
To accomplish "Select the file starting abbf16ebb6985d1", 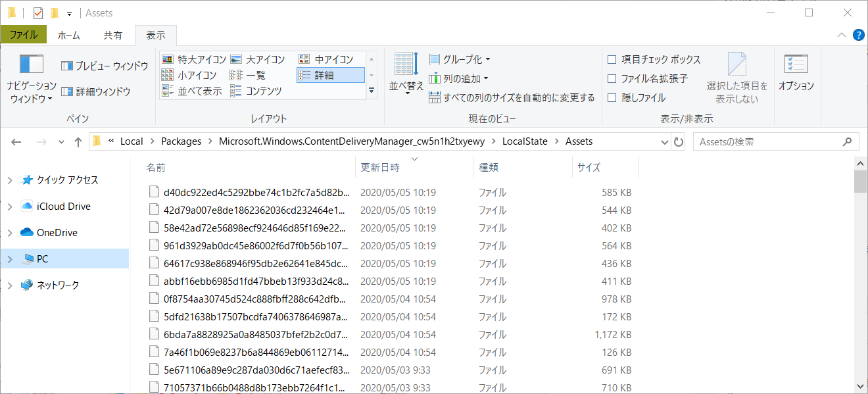I will [x=256, y=282].
